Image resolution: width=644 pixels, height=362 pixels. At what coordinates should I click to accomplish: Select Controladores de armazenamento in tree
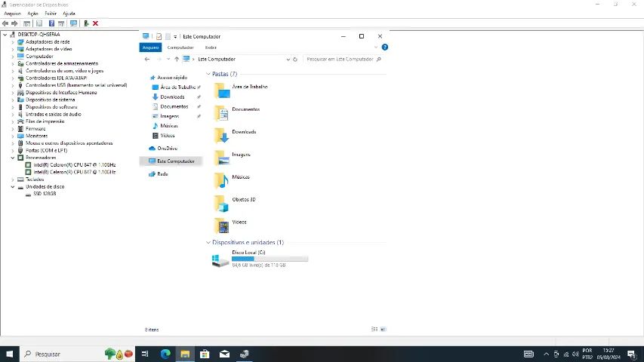[x=62, y=63]
